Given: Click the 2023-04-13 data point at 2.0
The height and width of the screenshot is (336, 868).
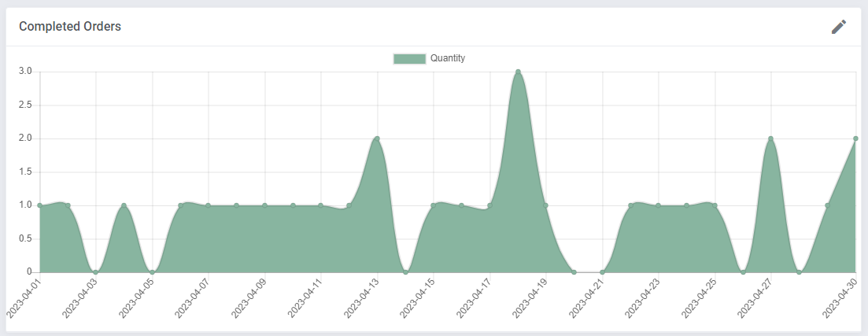Looking at the screenshot, I should click(x=378, y=138).
